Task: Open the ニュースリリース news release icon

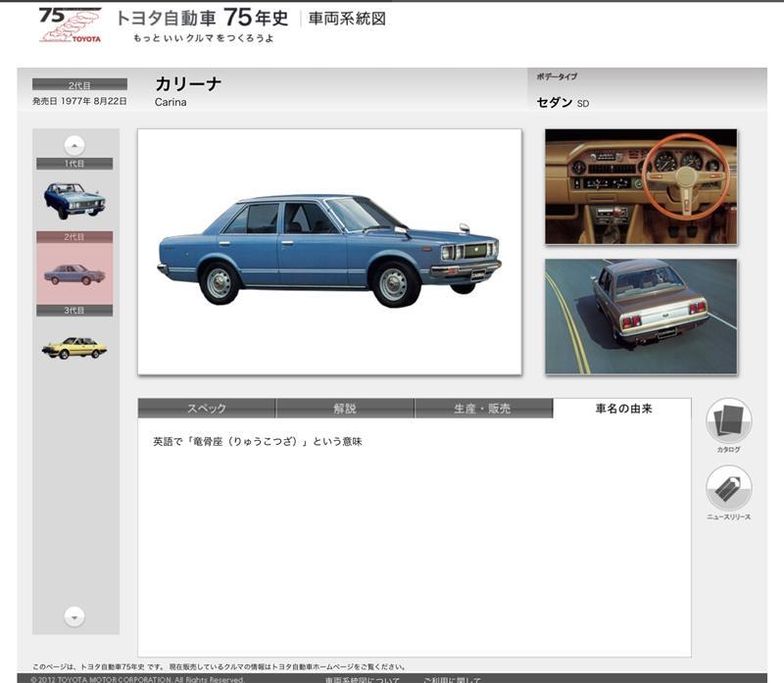Action: point(728,488)
